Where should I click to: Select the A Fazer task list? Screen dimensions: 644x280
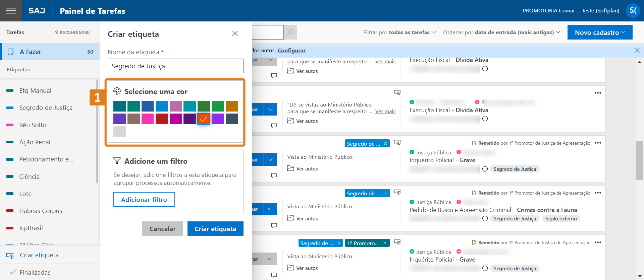[x=50, y=52]
